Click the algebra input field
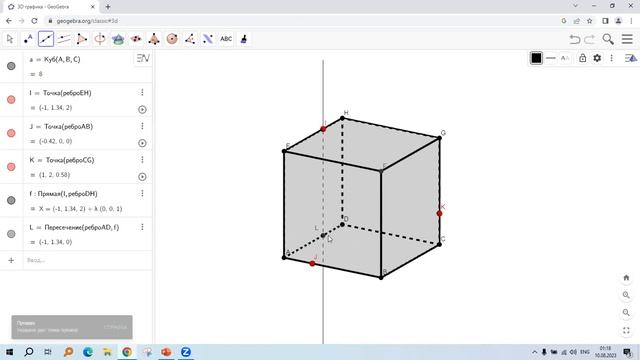Viewport: 640px width, 360px height. click(x=87, y=260)
